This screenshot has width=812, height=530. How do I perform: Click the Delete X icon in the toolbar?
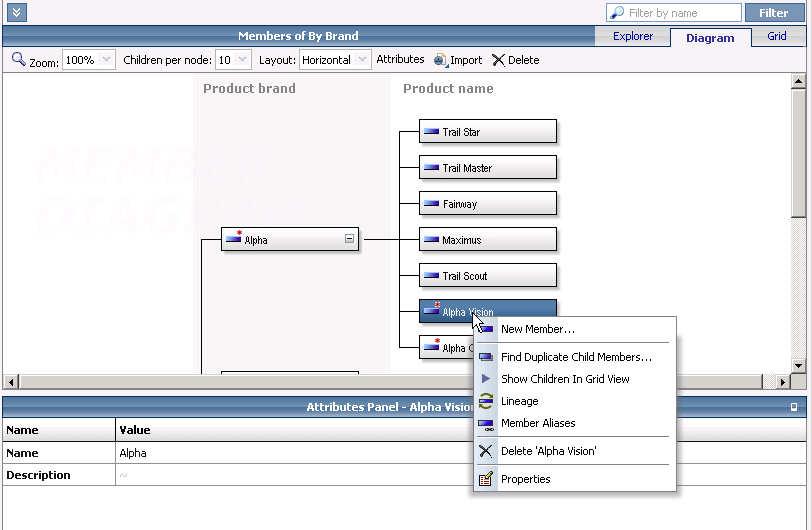pos(498,60)
